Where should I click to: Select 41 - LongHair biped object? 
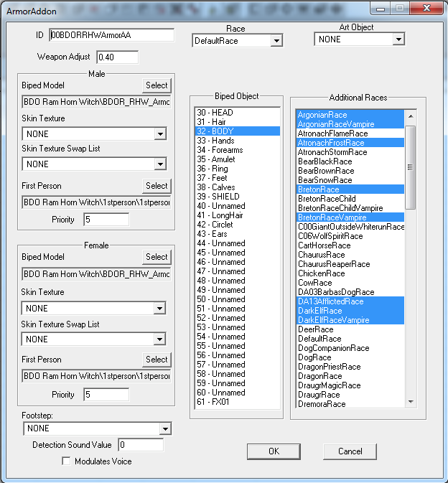(238, 215)
